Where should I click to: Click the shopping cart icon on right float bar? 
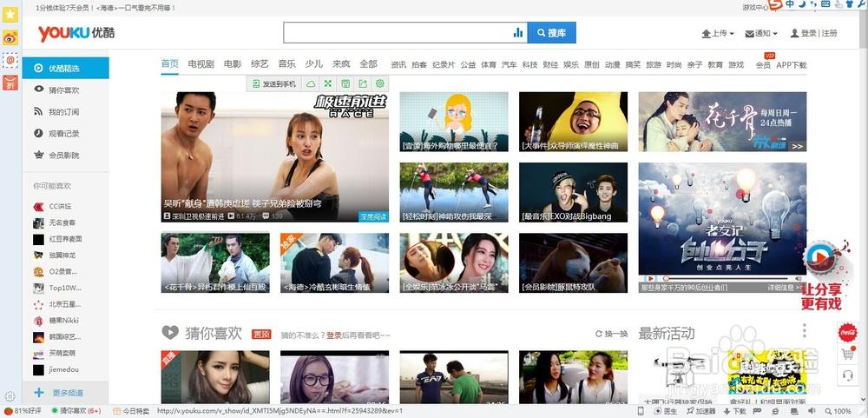pos(847,354)
